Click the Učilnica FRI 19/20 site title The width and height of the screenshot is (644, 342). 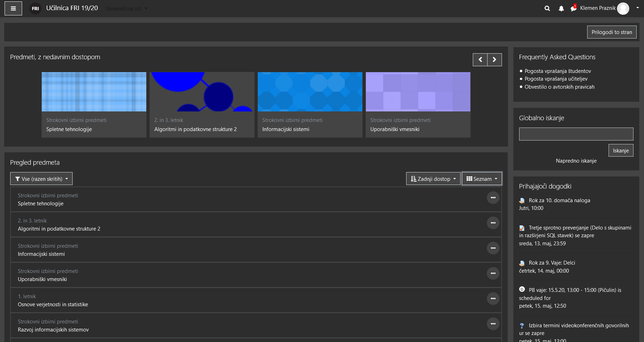pos(72,8)
